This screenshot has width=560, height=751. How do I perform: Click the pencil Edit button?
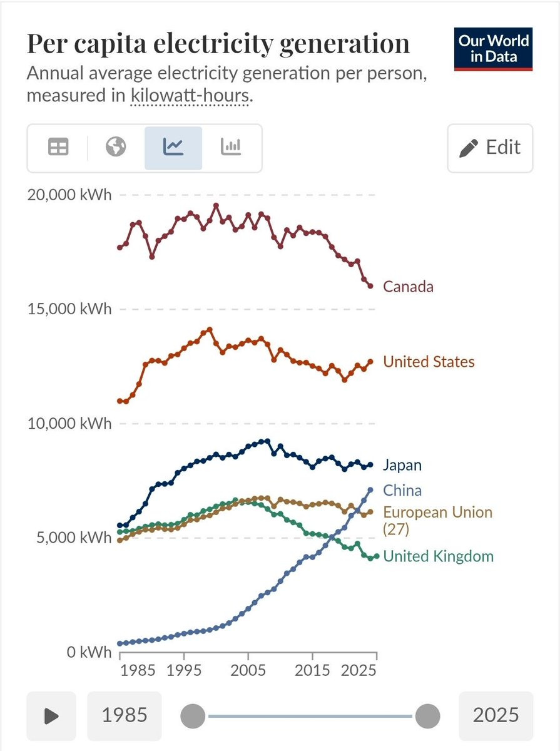click(x=490, y=148)
